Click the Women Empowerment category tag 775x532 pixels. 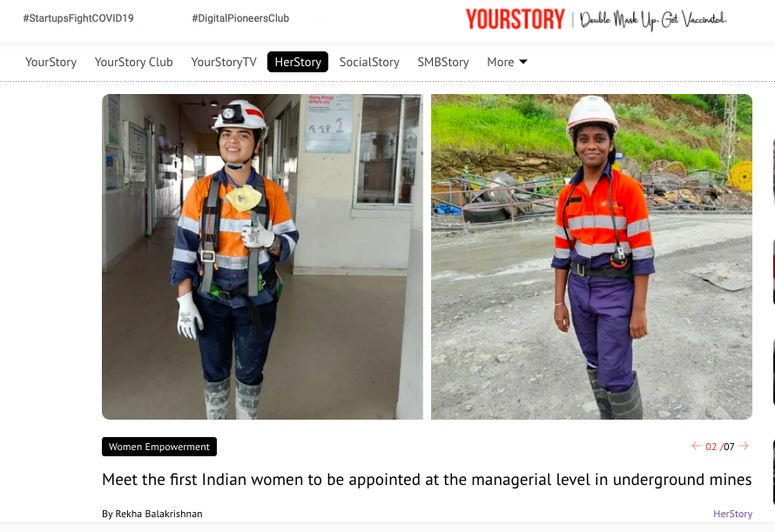(159, 447)
